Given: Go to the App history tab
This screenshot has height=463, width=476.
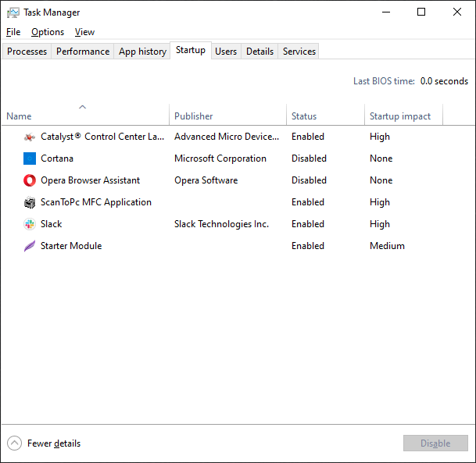Looking at the screenshot, I should (142, 52).
